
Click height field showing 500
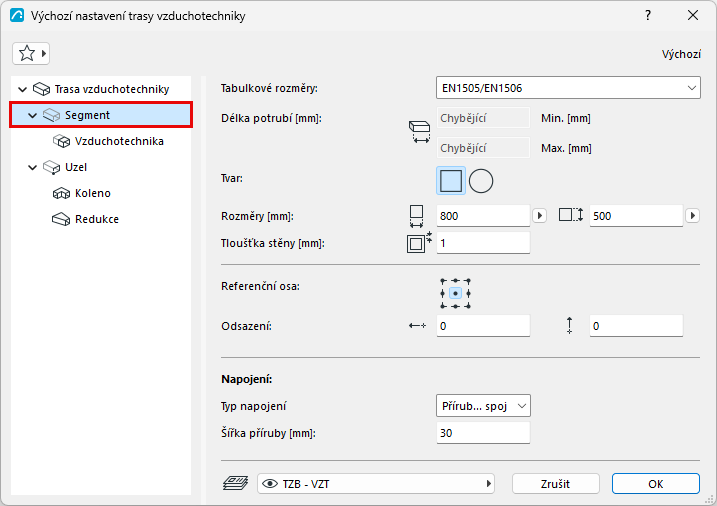pos(636,216)
